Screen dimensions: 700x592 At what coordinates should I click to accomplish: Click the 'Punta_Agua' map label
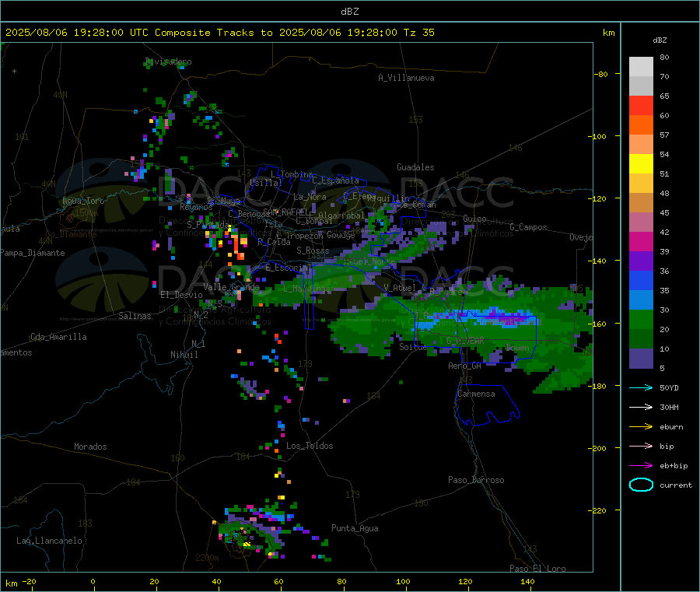[x=355, y=528]
